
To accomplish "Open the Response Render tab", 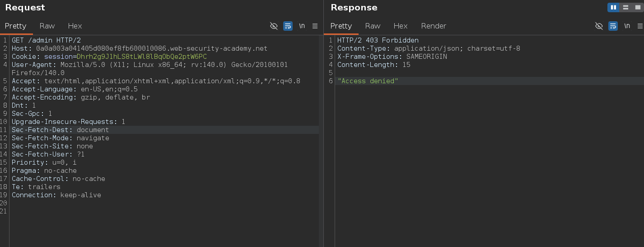I will coord(434,26).
